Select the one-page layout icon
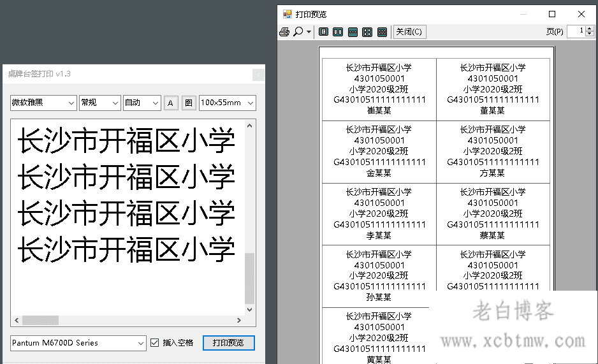Screen dimensions: 598x364 pos(323,32)
